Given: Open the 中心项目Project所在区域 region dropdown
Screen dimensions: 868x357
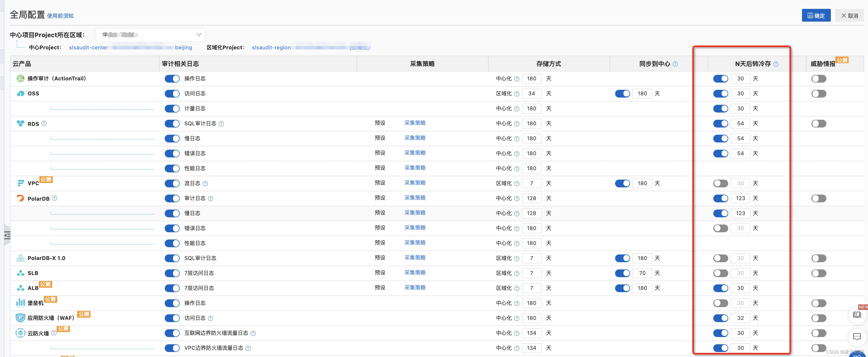Looking at the screenshot, I should coord(150,35).
